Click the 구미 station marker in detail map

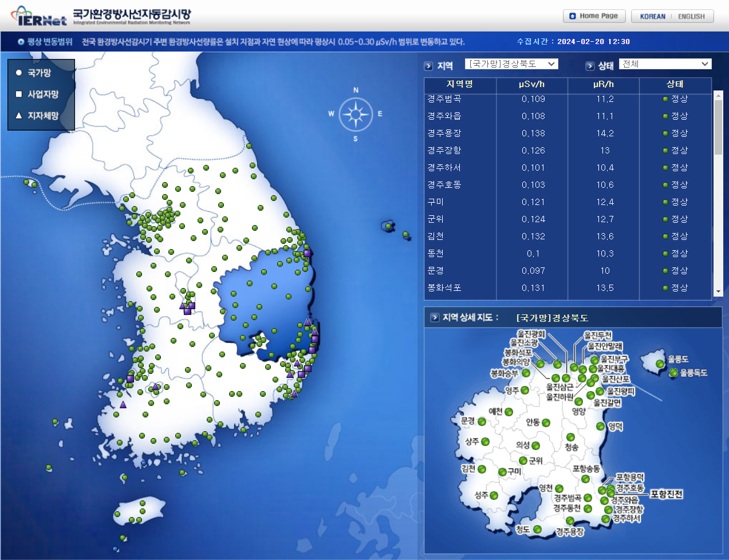click(x=502, y=472)
